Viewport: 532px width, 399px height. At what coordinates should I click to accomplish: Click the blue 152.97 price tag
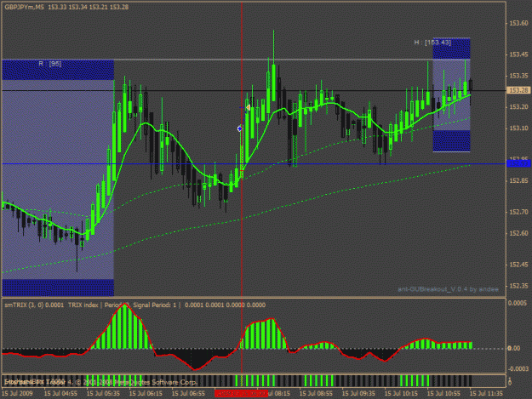pyautogui.click(x=518, y=163)
